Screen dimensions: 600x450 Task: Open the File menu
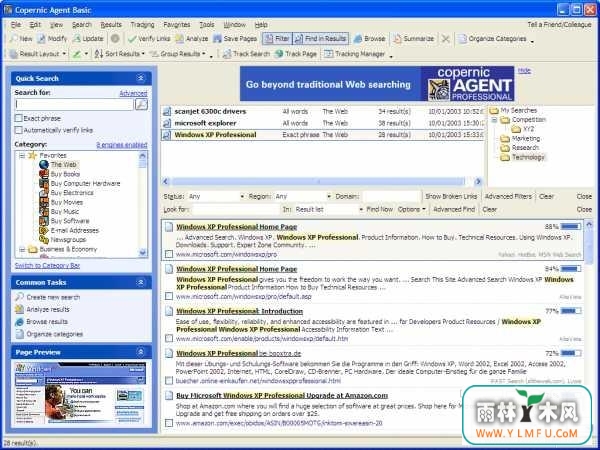click(16, 24)
